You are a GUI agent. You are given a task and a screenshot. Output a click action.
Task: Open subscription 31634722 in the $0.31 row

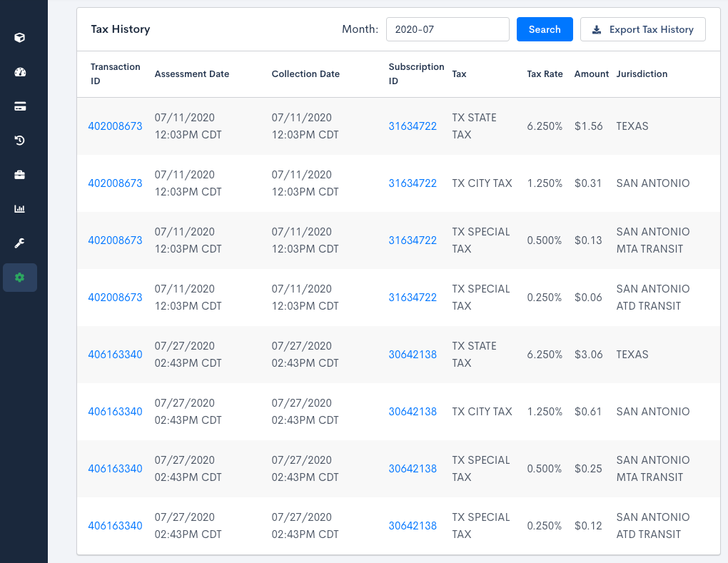[x=413, y=183]
